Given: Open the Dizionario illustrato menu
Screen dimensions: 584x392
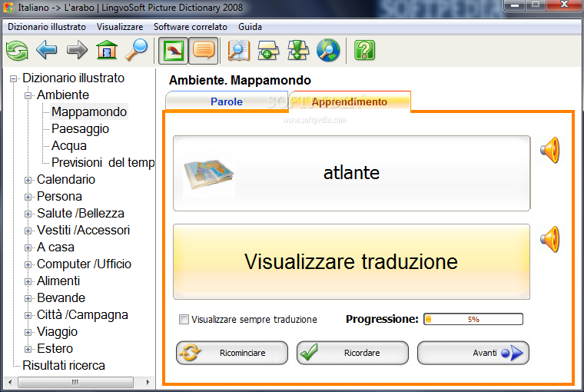Looking at the screenshot, I should pyautogui.click(x=47, y=27).
